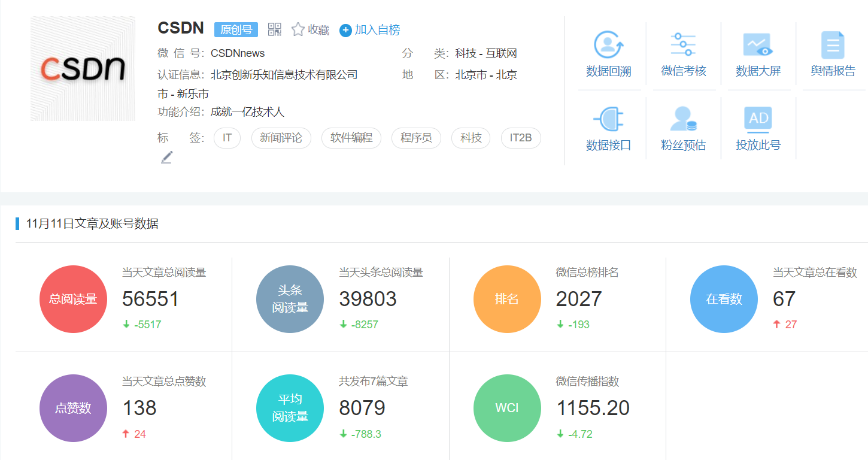Click the red 总阅读量 circle

click(73, 298)
